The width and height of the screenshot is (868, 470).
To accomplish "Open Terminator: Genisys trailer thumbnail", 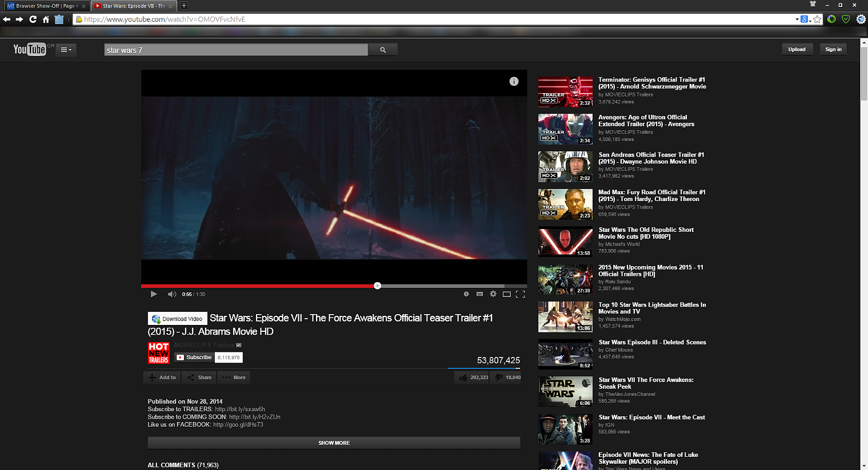I will (x=565, y=92).
